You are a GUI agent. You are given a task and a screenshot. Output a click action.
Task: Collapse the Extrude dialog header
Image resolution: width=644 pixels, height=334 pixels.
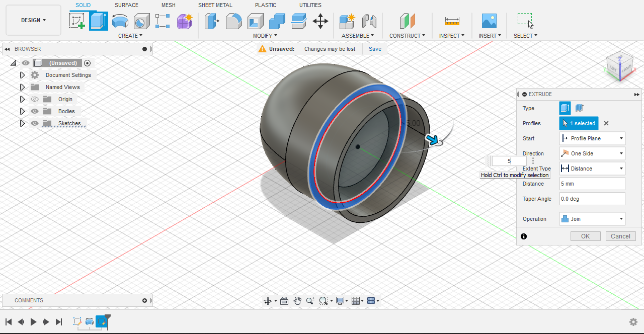tap(524, 94)
